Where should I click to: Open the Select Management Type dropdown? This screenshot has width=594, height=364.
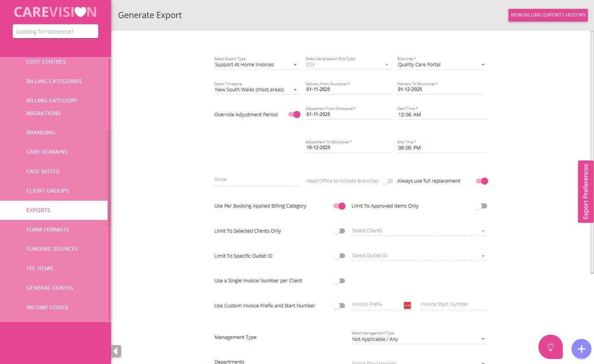(419, 339)
